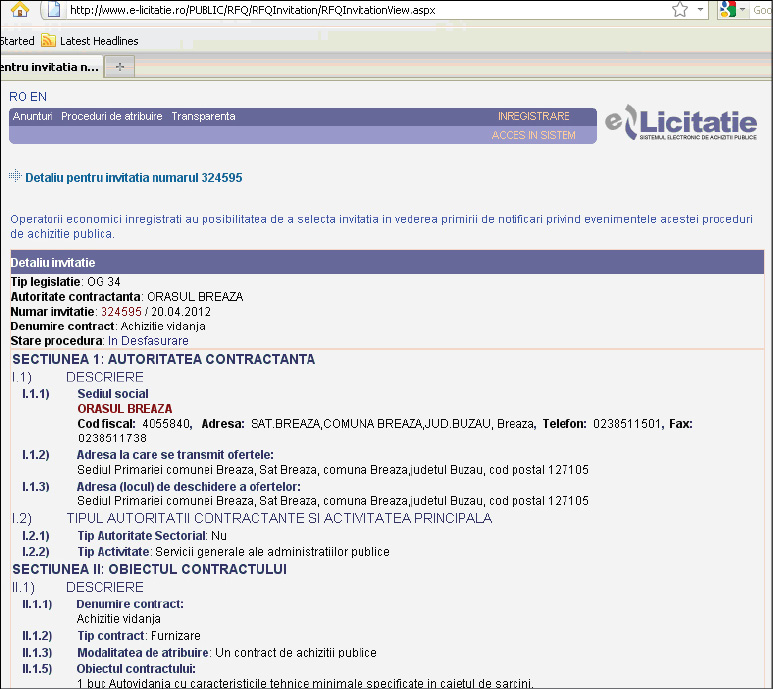This screenshot has height=689, width=773.
Task: Open the Transparenta menu
Action: [203, 116]
